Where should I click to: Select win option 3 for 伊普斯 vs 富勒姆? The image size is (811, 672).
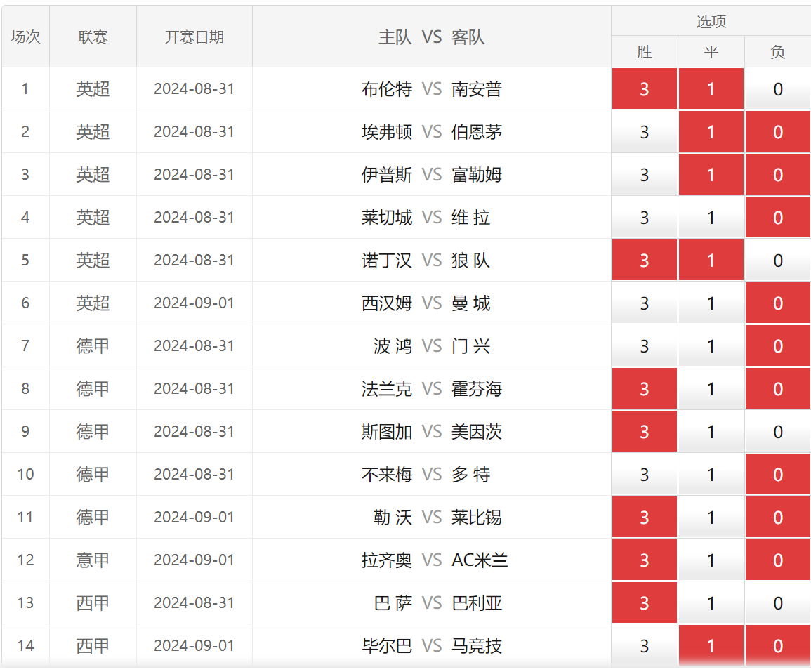[x=644, y=174]
